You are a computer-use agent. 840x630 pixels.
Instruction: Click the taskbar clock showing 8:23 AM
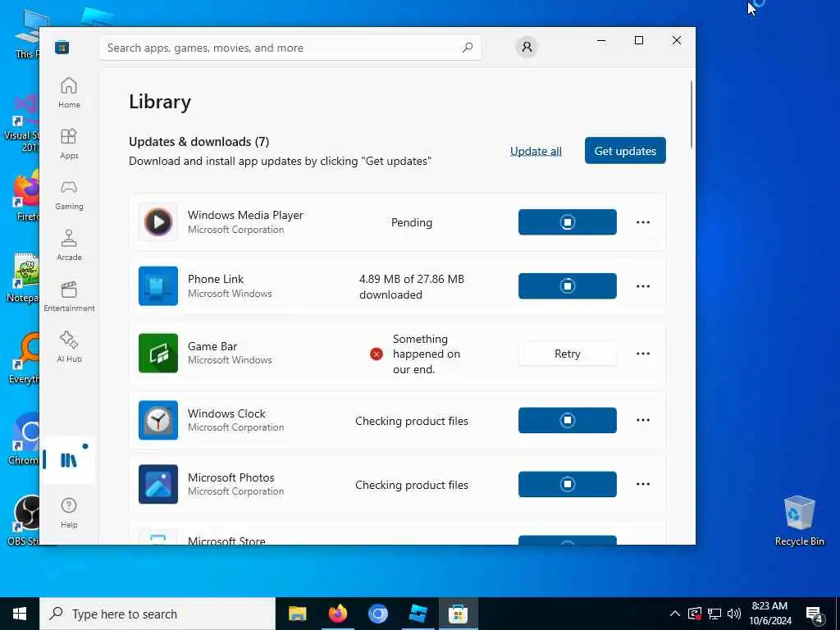(x=769, y=614)
